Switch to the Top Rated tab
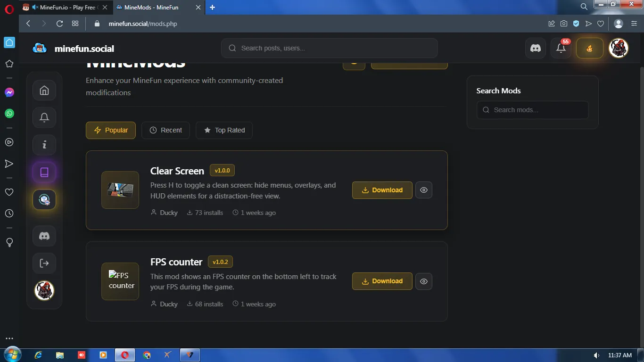The height and width of the screenshot is (362, 644). 224,130
